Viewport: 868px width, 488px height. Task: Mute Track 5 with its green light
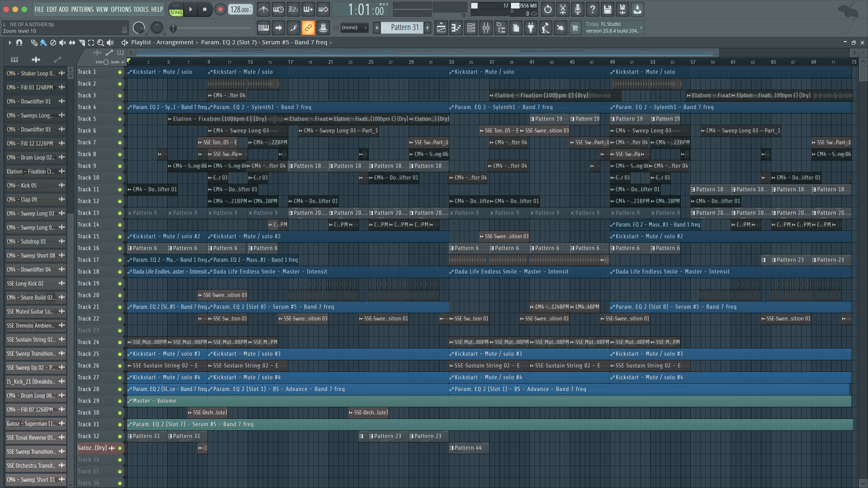[120, 119]
